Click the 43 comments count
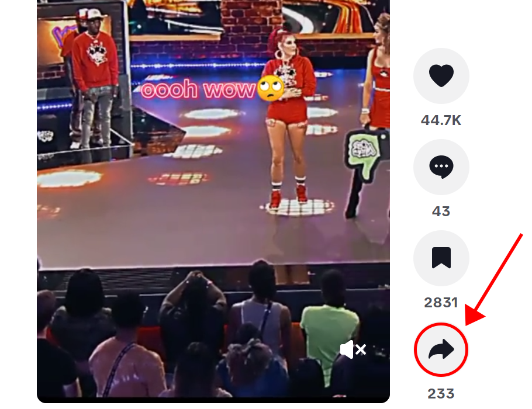 (441, 212)
